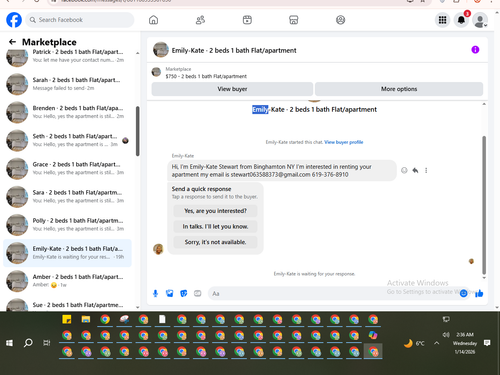Open the account profile dropdown

(x=480, y=20)
